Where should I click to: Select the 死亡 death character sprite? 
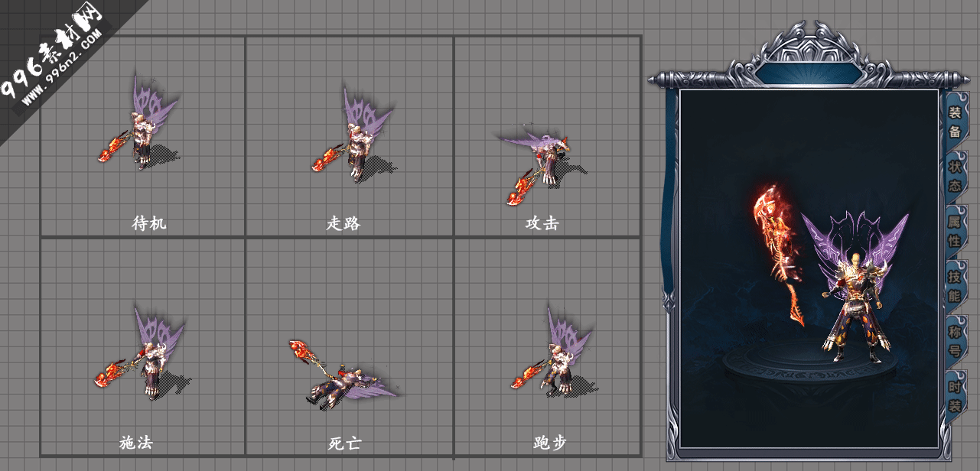point(343,375)
